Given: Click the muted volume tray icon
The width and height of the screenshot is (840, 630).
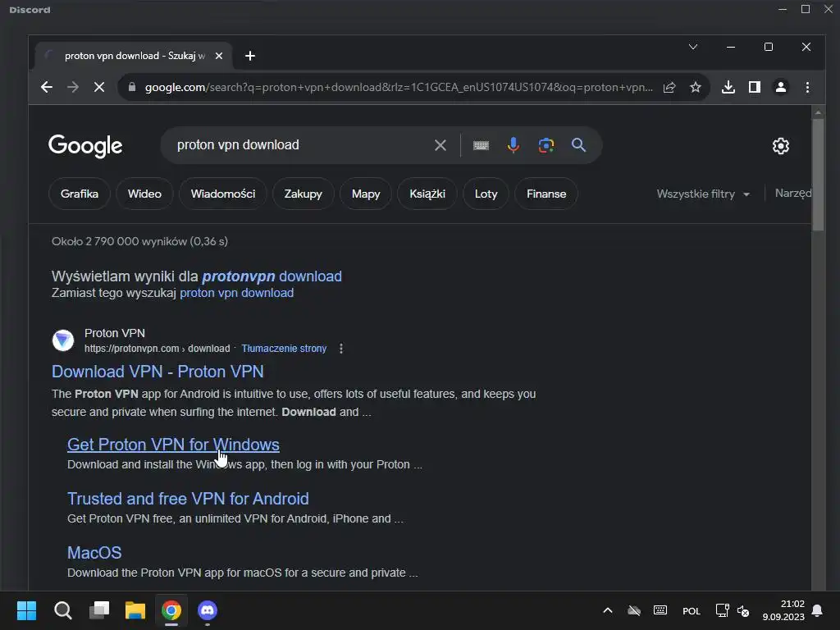Looking at the screenshot, I should (743, 610).
